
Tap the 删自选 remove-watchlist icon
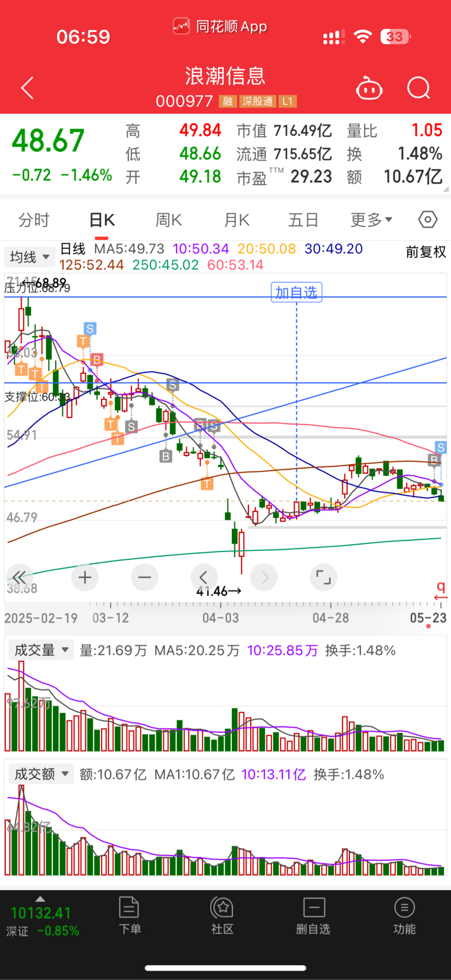pyautogui.click(x=314, y=915)
